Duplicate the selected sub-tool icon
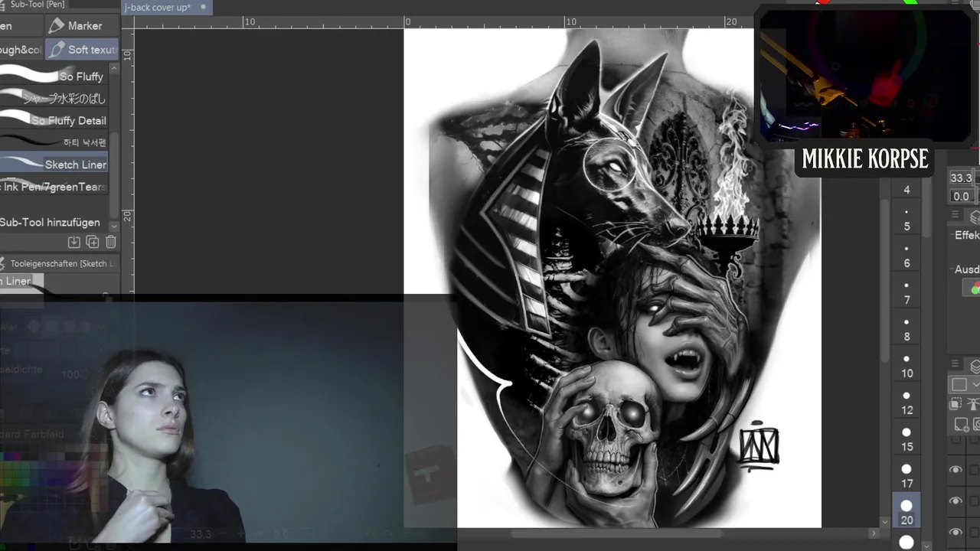This screenshot has width=980, height=551. (93, 242)
